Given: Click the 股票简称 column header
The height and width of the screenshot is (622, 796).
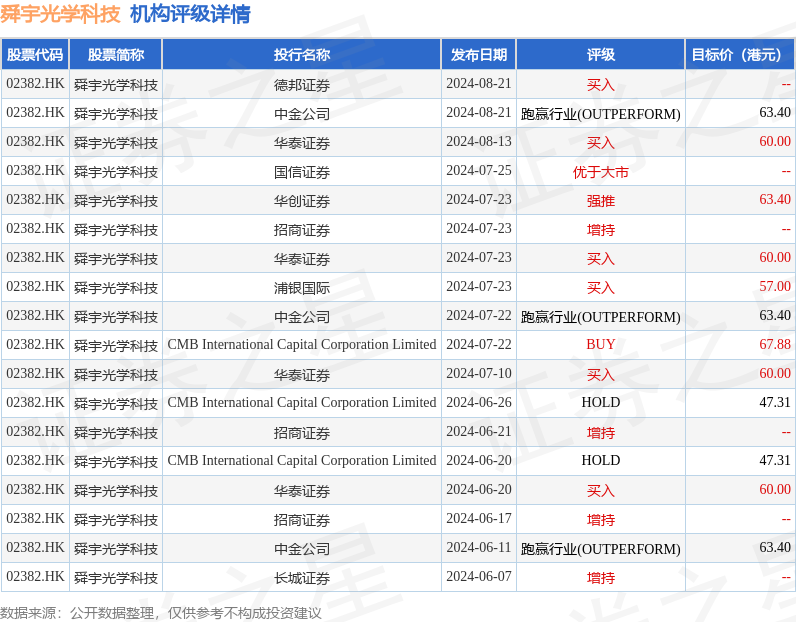Looking at the screenshot, I should click(x=116, y=54).
